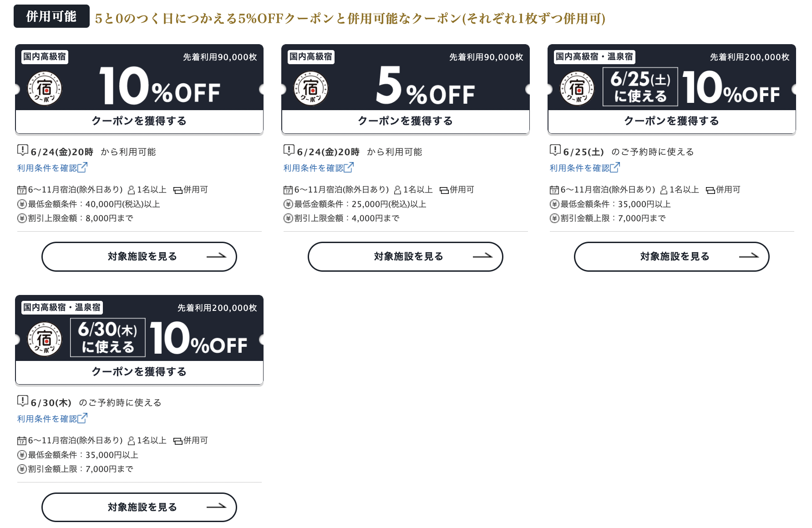Click the external link icon beside the 6/30 coupon's 利用条件を確認
812x528 pixels.
click(x=82, y=418)
